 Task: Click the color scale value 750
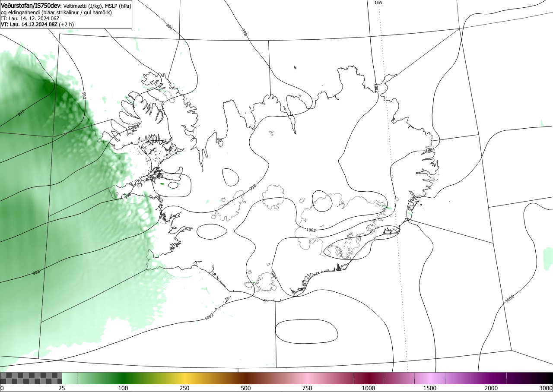pyautogui.click(x=307, y=388)
